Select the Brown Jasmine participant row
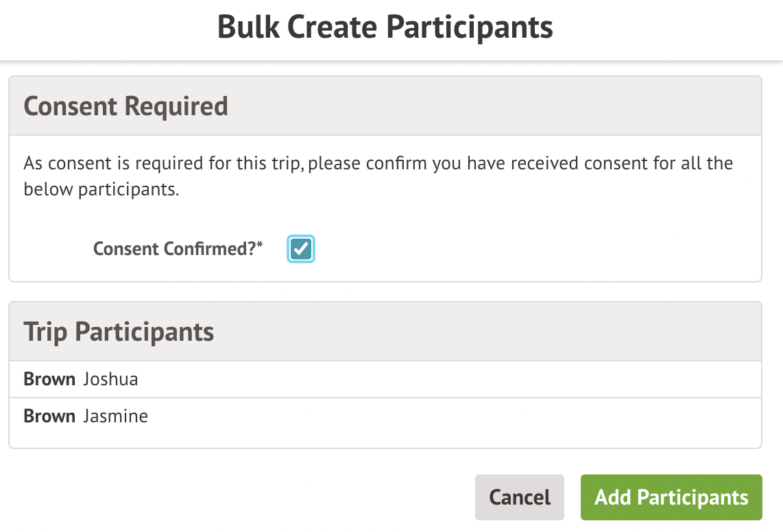Viewport: 783px width, 532px height. click(x=385, y=416)
